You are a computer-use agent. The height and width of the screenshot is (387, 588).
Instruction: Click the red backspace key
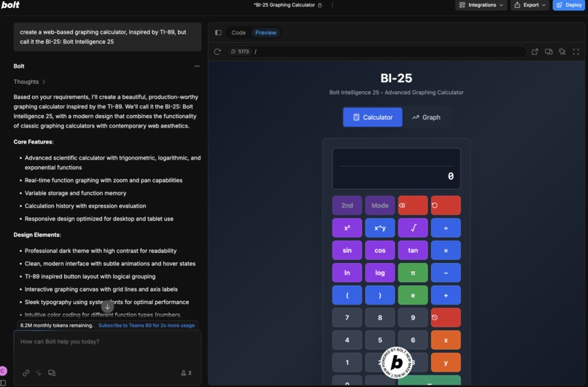coord(413,206)
